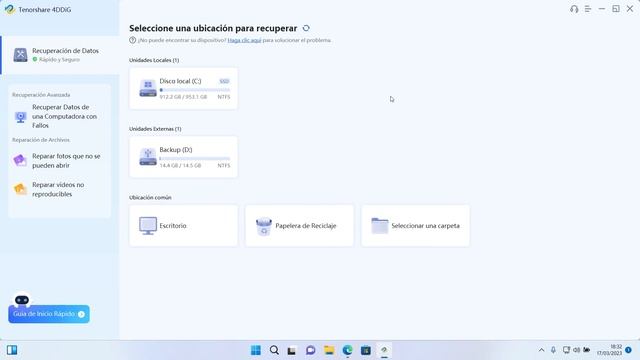Click the robot mascot icon
Viewport: 640px width, 360px height.
point(22,300)
